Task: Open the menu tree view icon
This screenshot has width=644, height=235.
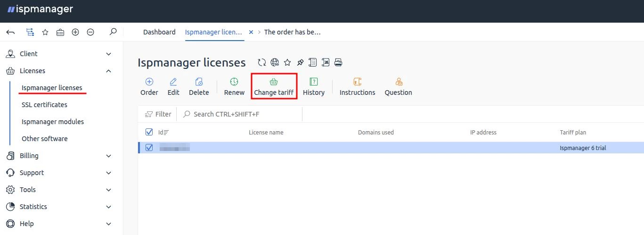Action: (30, 32)
